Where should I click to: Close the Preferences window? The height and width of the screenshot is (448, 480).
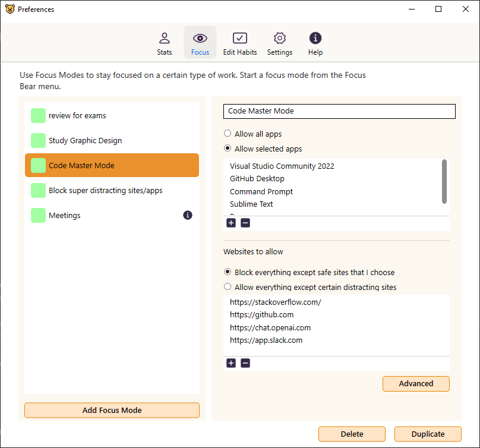pos(465,9)
